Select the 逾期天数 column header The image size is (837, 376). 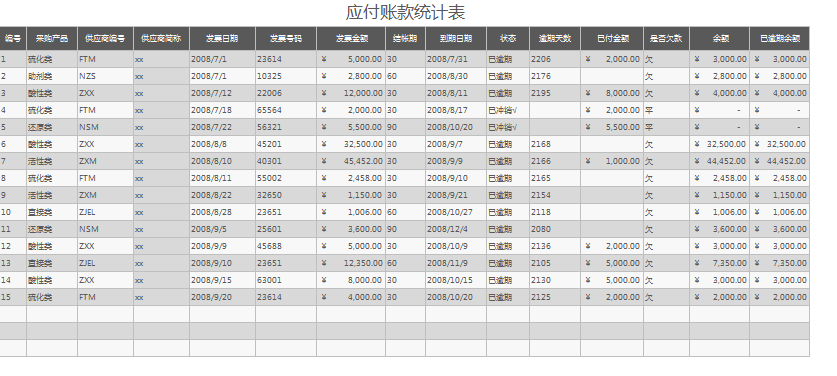coord(555,38)
